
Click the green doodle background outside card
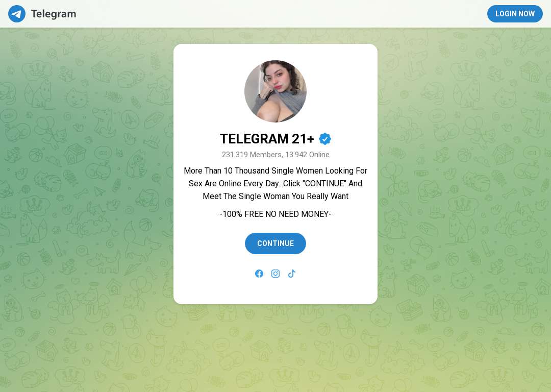pos(88,211)
